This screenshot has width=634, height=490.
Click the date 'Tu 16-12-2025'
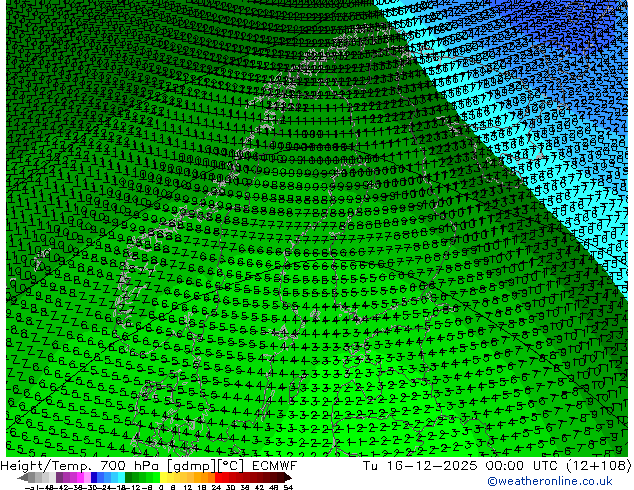click(420, 466)
